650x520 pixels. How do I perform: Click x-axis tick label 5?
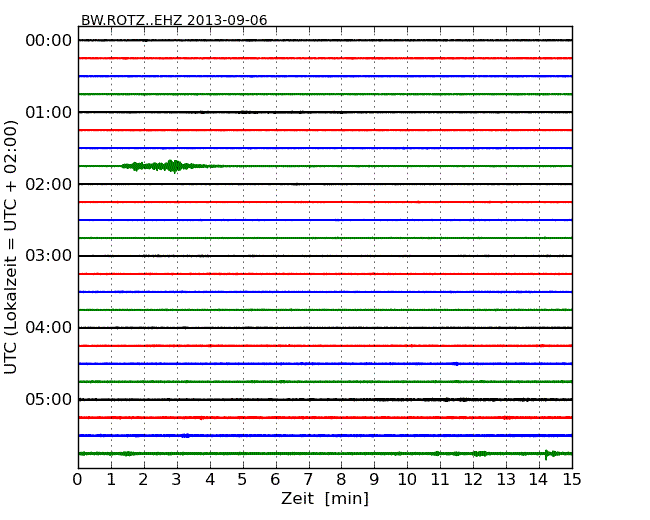(243, 480)
